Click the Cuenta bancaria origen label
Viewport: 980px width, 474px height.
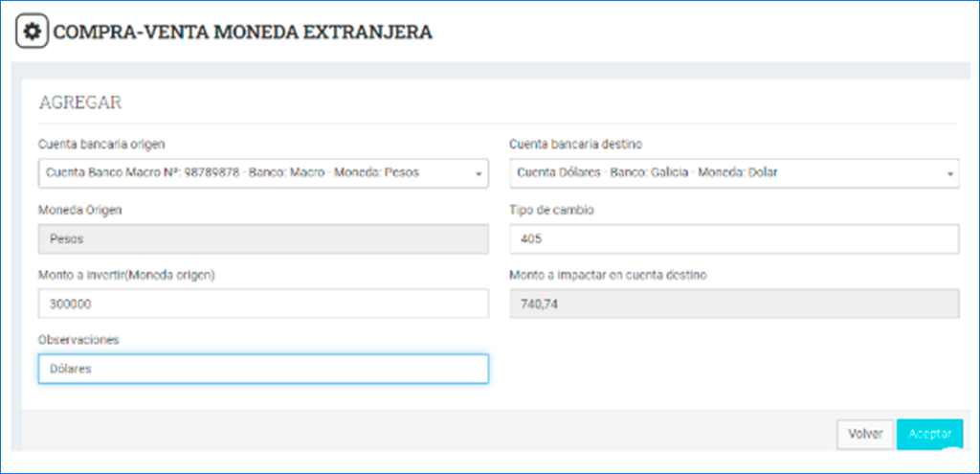(x=101, y=145)
